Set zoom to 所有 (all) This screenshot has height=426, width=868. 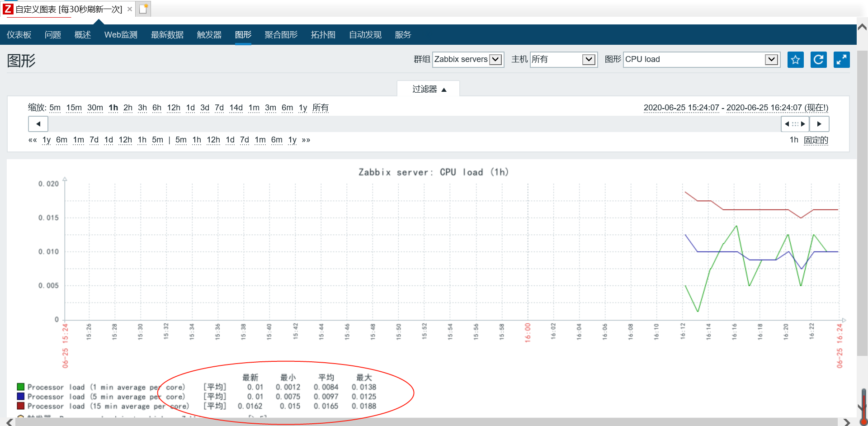[321, 108]
